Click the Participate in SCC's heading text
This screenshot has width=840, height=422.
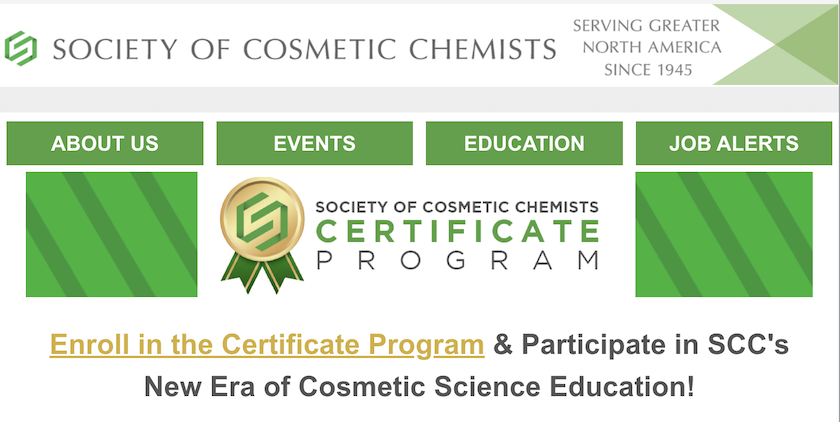click(655, 346)
